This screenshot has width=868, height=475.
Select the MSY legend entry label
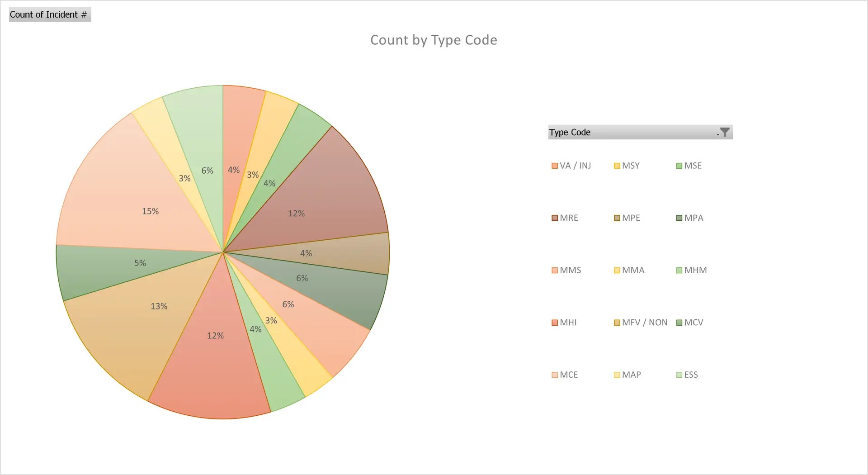(x=631, y=166)
